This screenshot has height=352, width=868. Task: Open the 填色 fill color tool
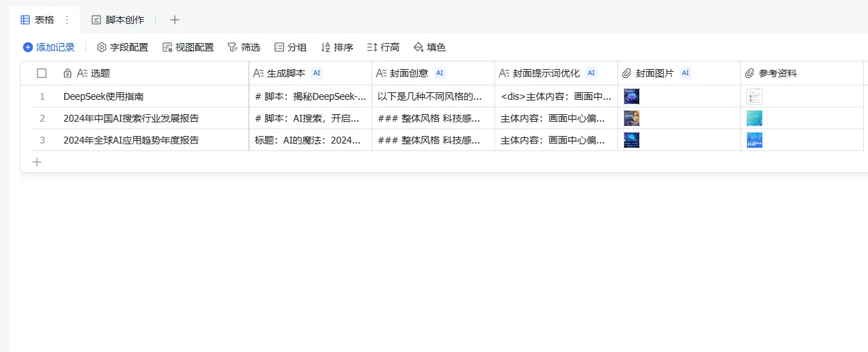point(430,47)
